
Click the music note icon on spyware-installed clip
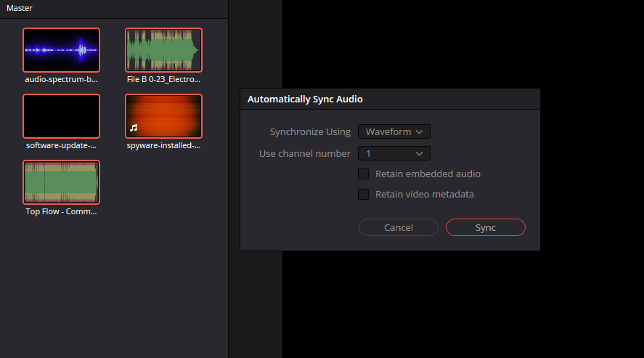coord(134,128)
